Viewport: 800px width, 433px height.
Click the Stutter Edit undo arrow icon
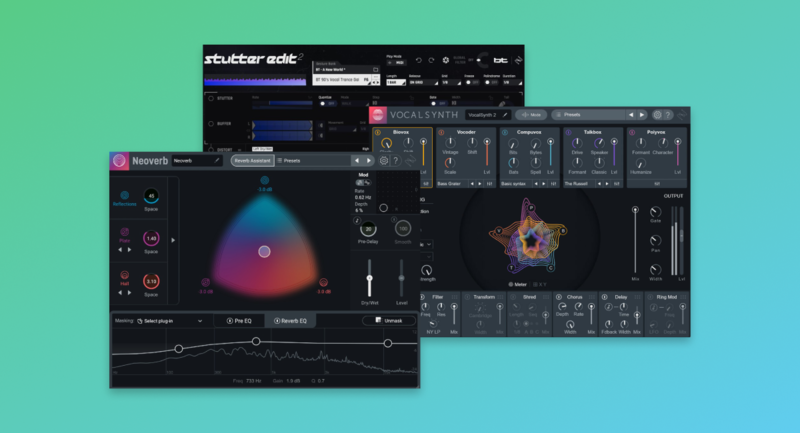coord(417,60)
